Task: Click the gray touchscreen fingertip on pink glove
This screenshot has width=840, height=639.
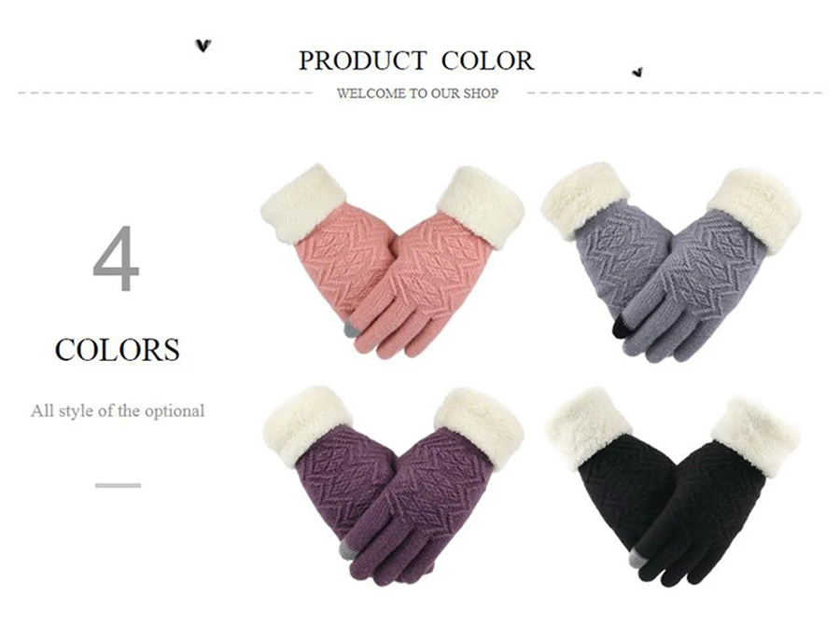Action: point(352,330)
